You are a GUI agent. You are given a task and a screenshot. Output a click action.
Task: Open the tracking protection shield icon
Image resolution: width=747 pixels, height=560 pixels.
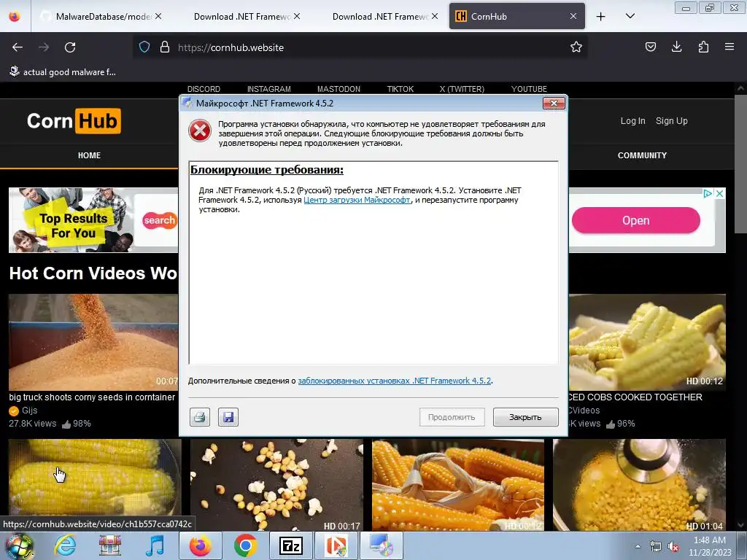click(144, 47)
